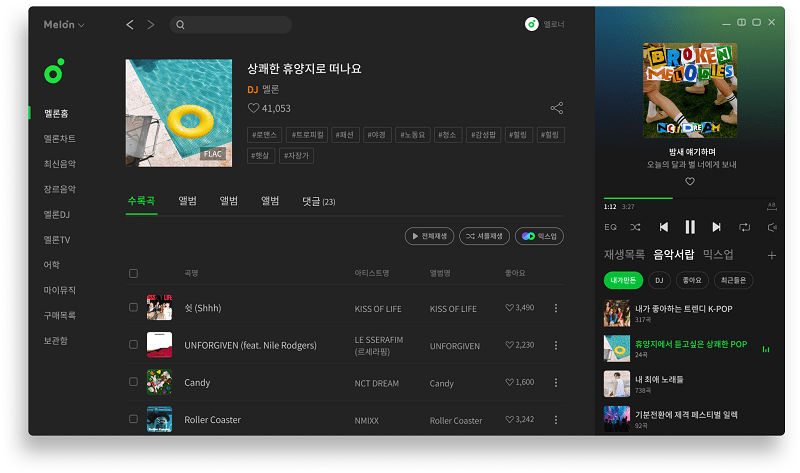This screenshot has height=473, width=800.
Task: Open 멜론DJ in the sidebar
Action: [57, 214]
